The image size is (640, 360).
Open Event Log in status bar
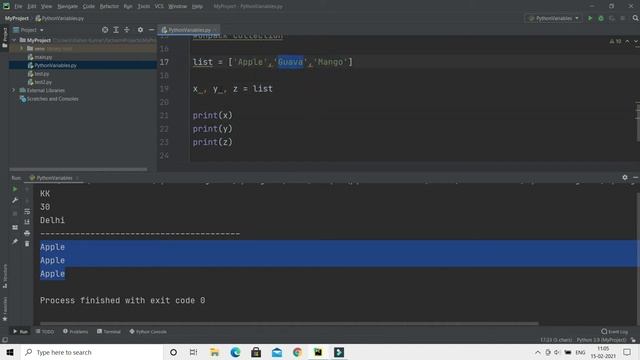pyautogui.click(x=615, y=331)
